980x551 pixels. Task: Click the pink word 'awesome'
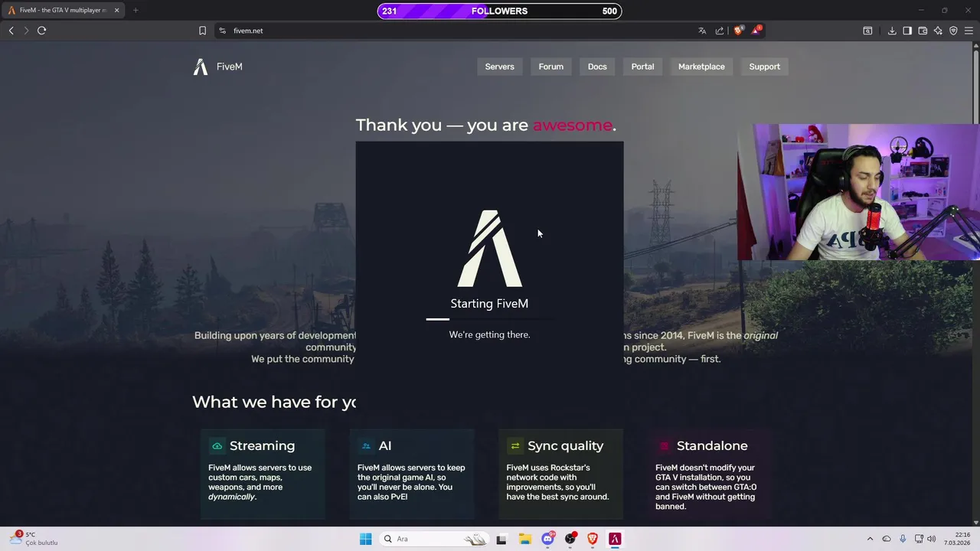572,125
